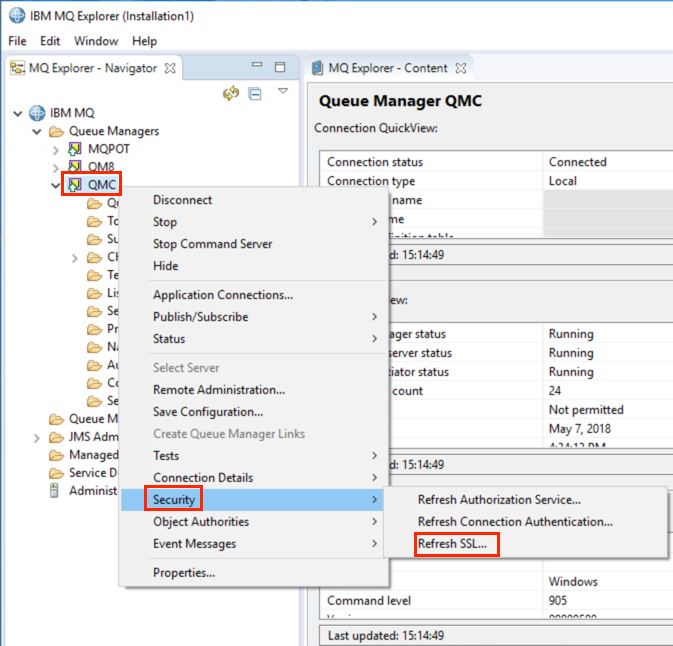The image size is (673, 646).
Task: Click the IBM MQ globe tree icon
Action: [37, 113]
